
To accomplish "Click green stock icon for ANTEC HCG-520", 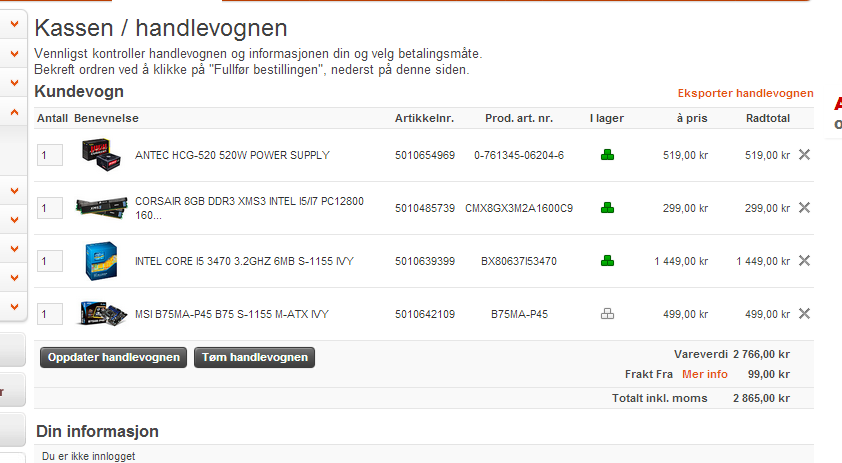I will click(x=607, y=155).
